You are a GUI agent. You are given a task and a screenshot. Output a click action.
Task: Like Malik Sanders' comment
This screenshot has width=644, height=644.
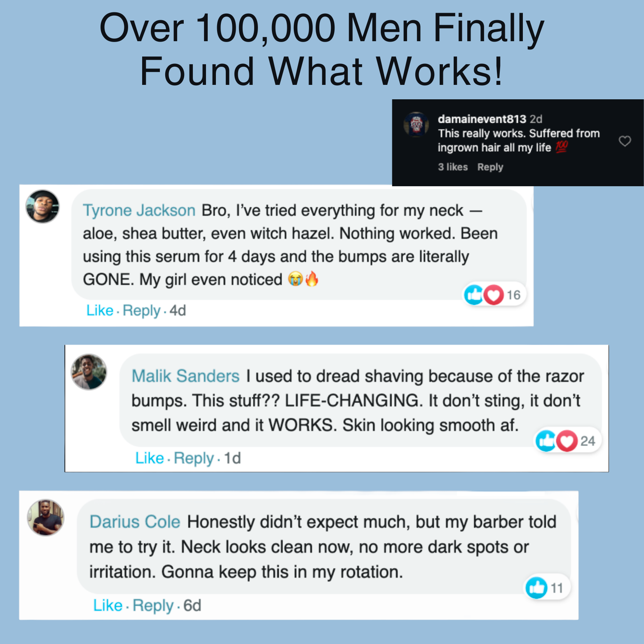pyautogui.click(x=149, y=458)
